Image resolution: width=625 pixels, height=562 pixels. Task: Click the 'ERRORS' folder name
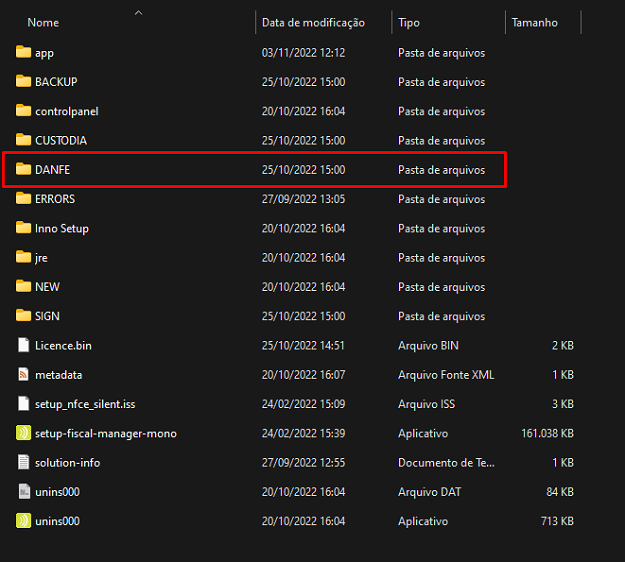[x=55, y=199]
